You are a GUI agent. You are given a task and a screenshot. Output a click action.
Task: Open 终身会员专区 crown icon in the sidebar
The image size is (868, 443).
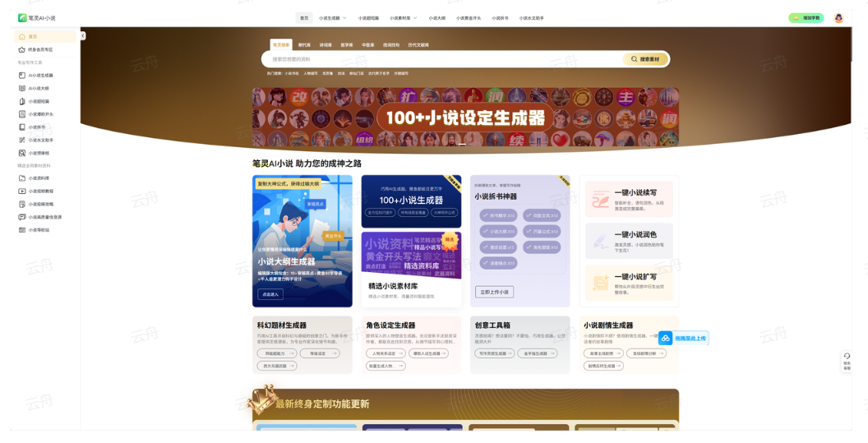click(x=22, y=49)
